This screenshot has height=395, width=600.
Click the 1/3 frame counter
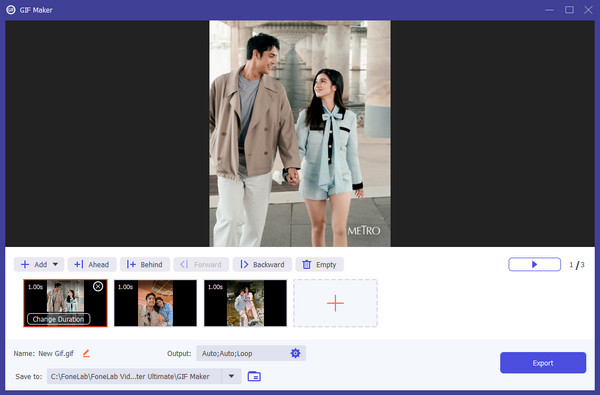click(x=577, y=264)
